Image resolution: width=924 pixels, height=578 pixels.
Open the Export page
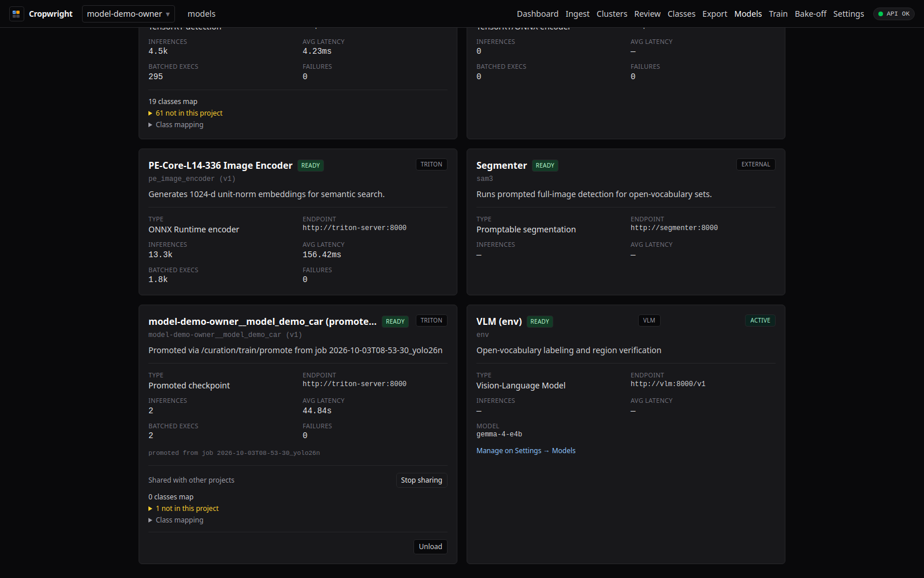[714, 14]
